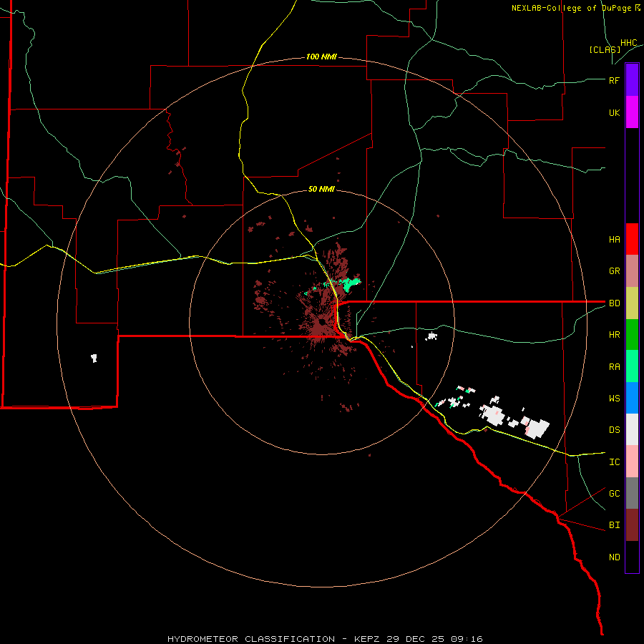The image size is (644, 644).
Task: Click the HA red legend swatch
Action: (632, 239)
